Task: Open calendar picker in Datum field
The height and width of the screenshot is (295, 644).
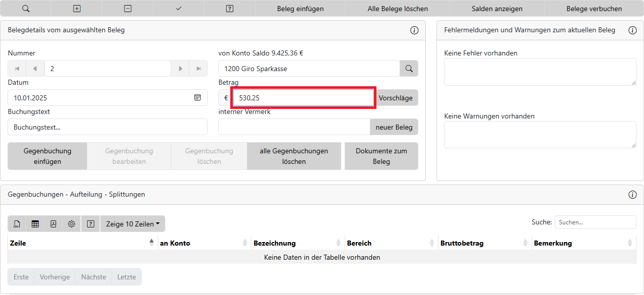Action: coord(198,98)
